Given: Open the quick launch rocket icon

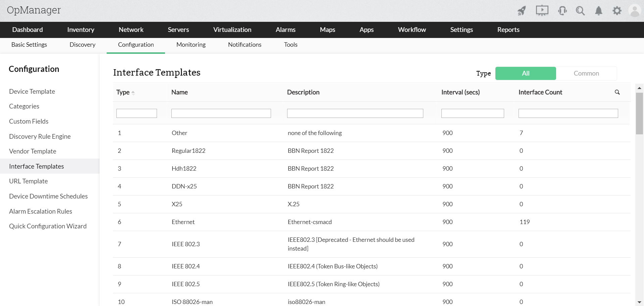Looking at the screenshot, I should (522, 10).
